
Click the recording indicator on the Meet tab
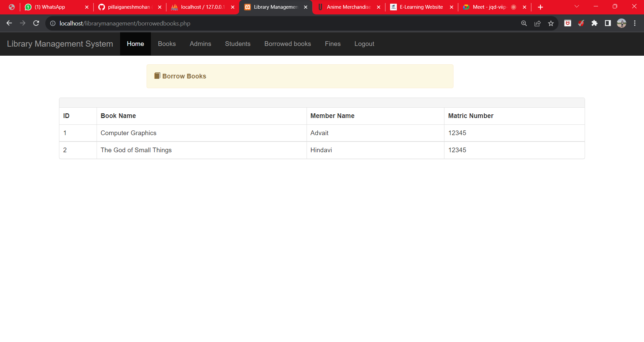514,7
